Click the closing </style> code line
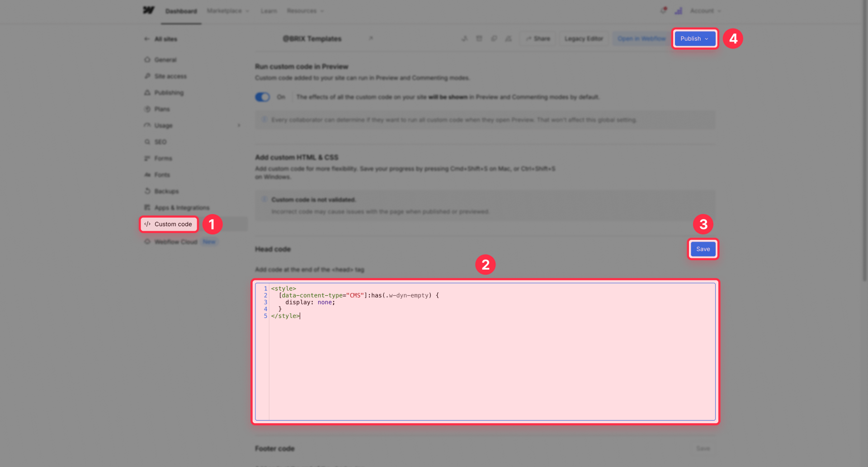868x467 pixels. coord(285,316)
